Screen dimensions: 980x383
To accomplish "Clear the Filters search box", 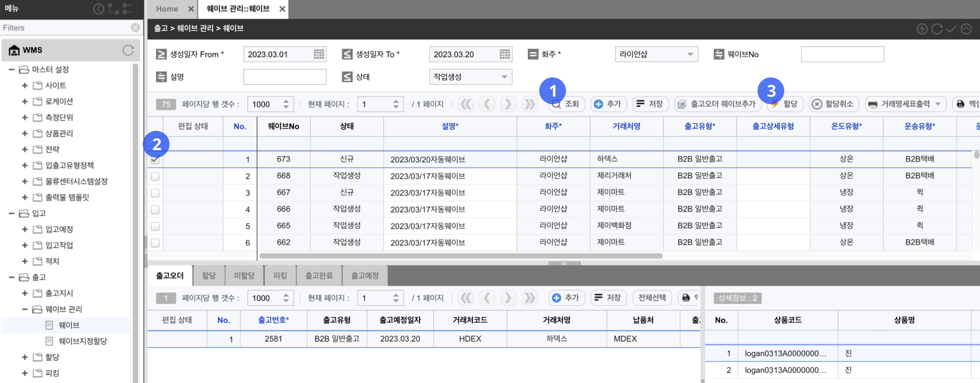I will (x=135, y=28).
